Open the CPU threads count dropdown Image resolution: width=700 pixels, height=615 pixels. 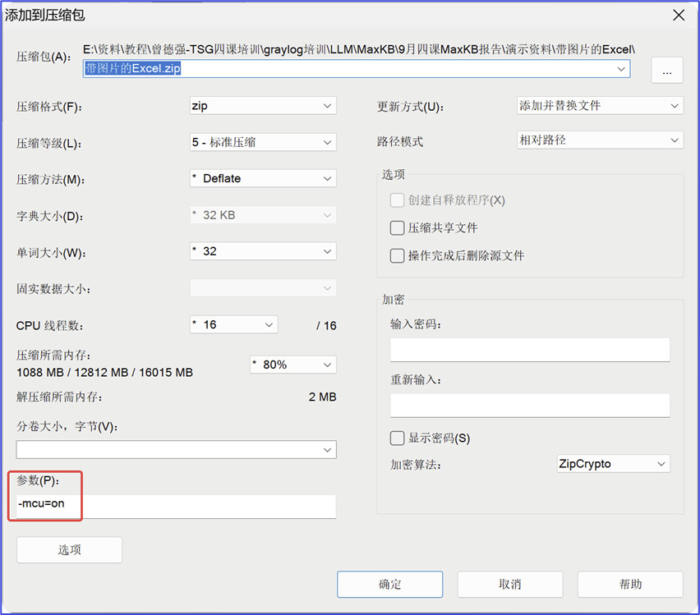(x=234, y=325)
